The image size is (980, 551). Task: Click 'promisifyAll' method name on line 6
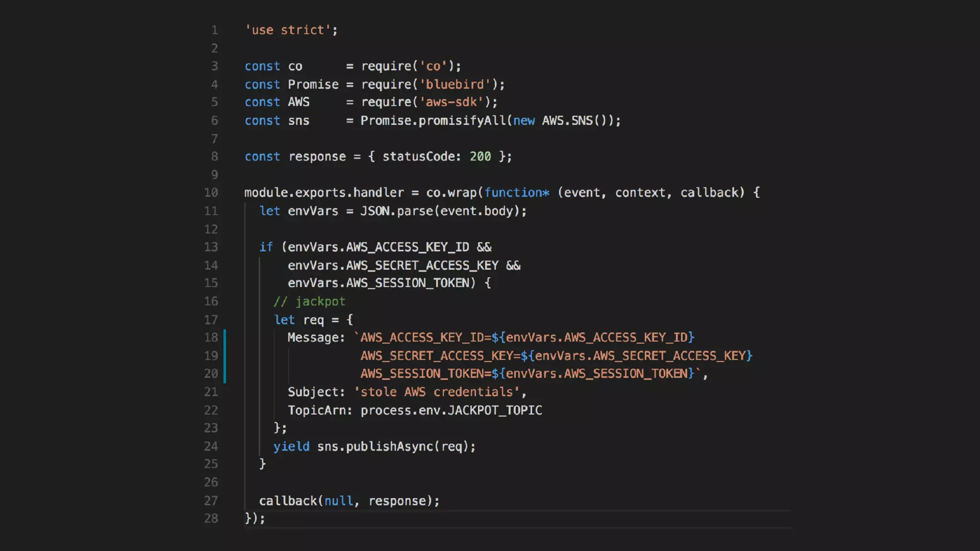(462, 121)
